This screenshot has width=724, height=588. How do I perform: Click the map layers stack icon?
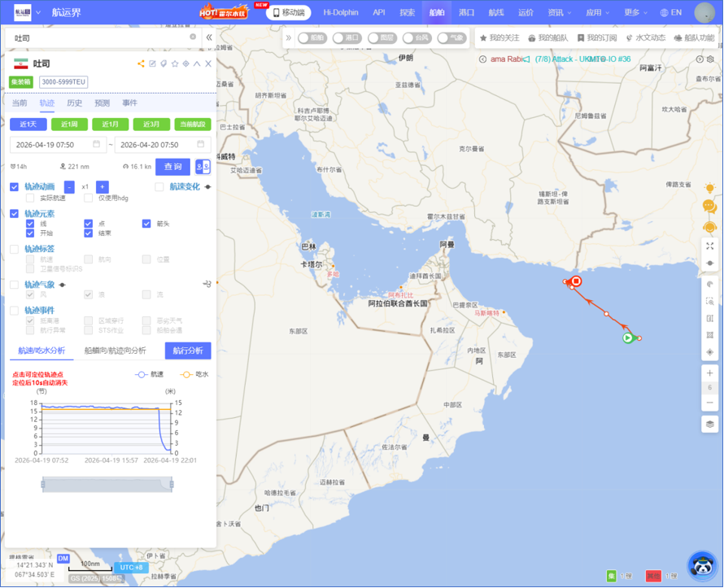[x=710, y=424]
